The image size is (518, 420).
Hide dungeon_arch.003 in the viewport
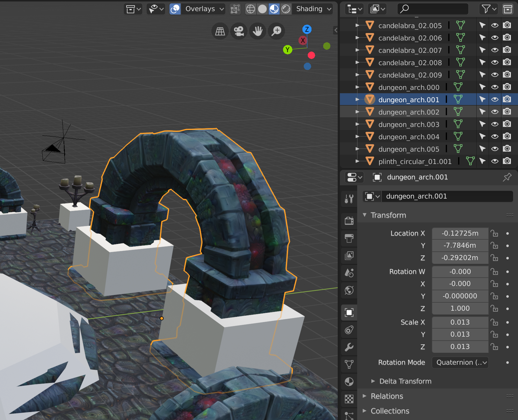point(495,124)
